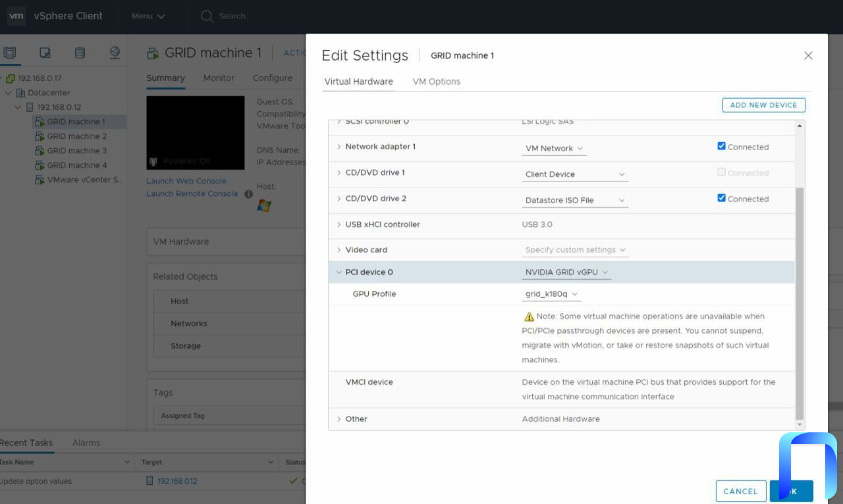Expand CD/DVD drive 2 row
The image size is (843, 504).
click(x=339, y=199)
